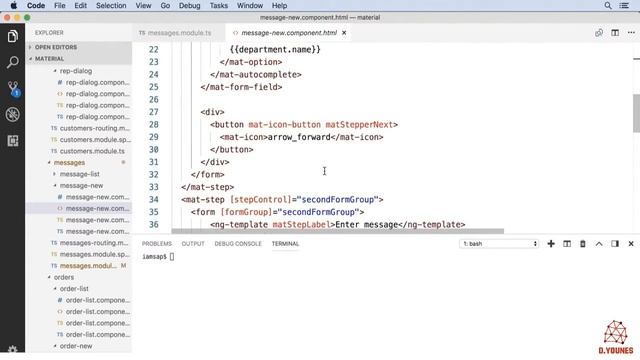Open the Selection menu

(111, 5)
